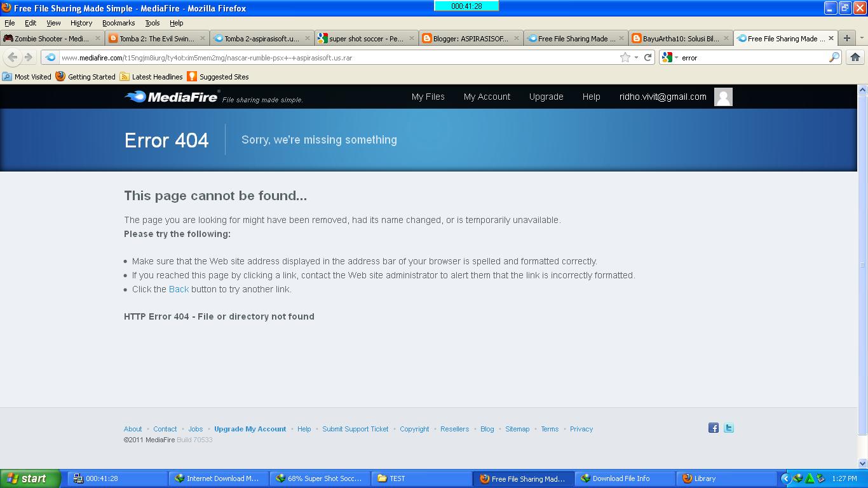Screen dimensions: 868x488
Task: Open My Account in MediaFire header
Action: 487,97
